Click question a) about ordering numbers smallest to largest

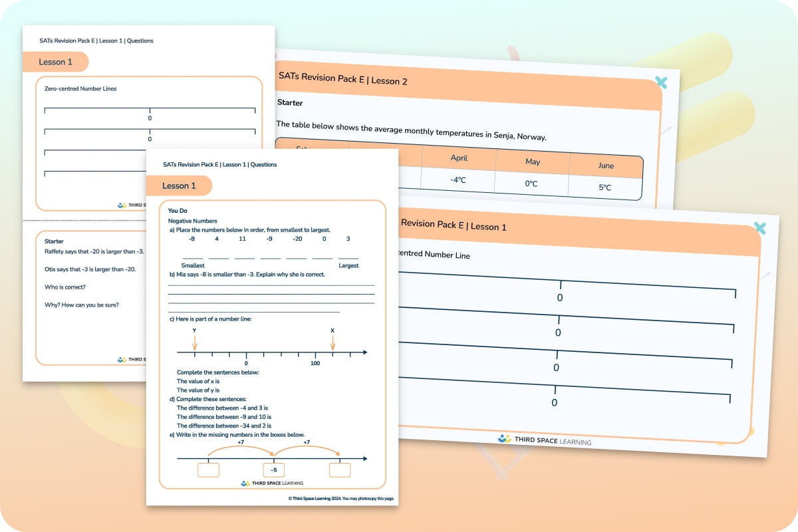(x=250, y=229)
